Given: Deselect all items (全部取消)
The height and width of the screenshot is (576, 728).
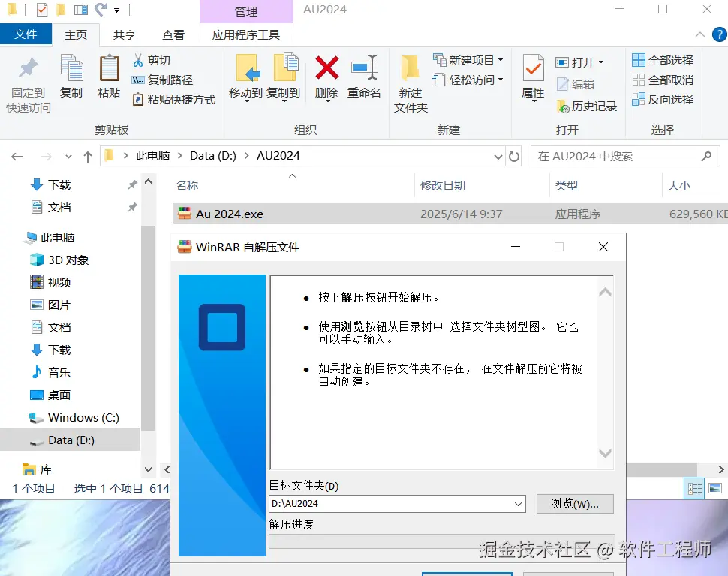Looking at the screenshot, I should 663,79.
